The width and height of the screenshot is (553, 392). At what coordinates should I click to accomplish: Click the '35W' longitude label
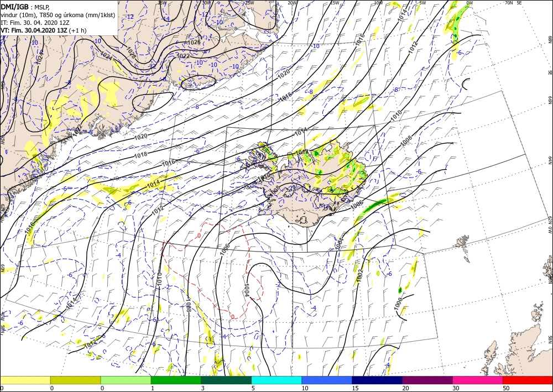click(162, 3)
